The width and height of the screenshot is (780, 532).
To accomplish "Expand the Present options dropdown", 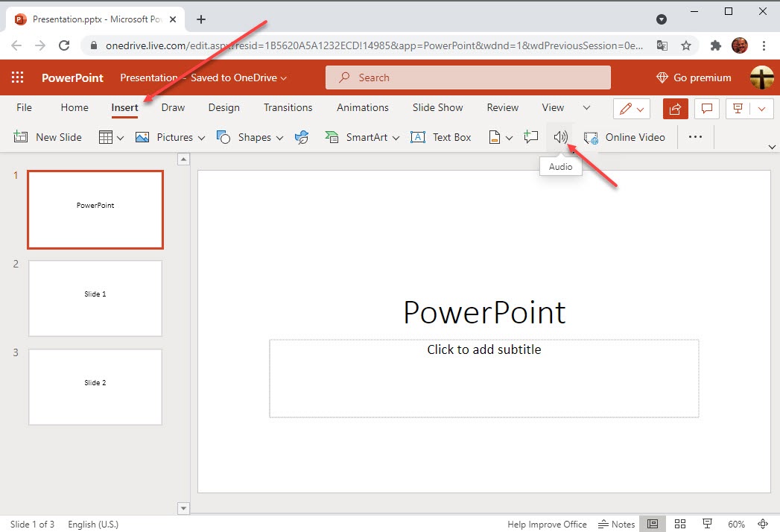I will click(x=761, y=109).
